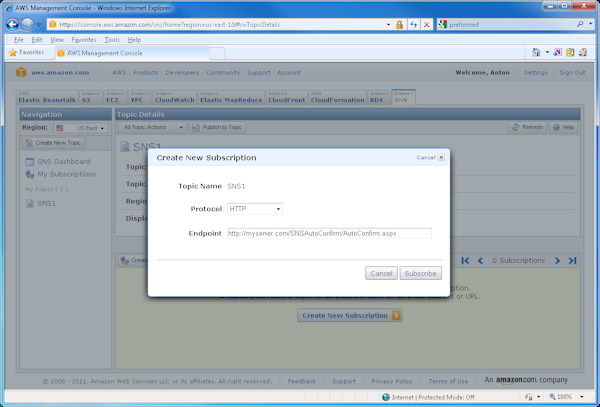Screen dimensions: 600x407
Task: Switch to the Elastic MapReduce tab
Action: coord(231,98)
